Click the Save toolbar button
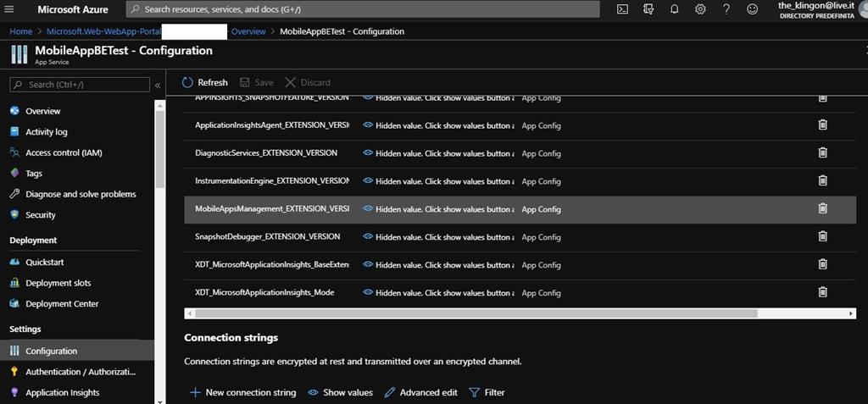This screenshot has height=404, width=868. coord(257,82)
